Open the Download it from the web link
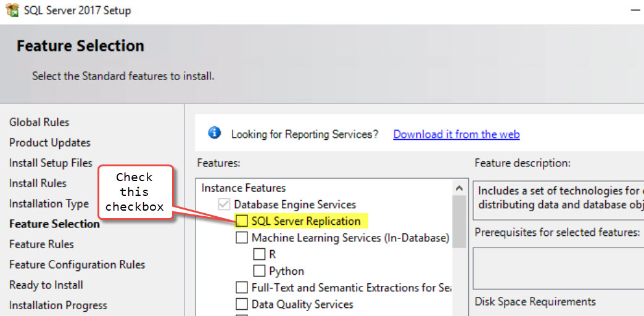644x316 pixels. 456,134
